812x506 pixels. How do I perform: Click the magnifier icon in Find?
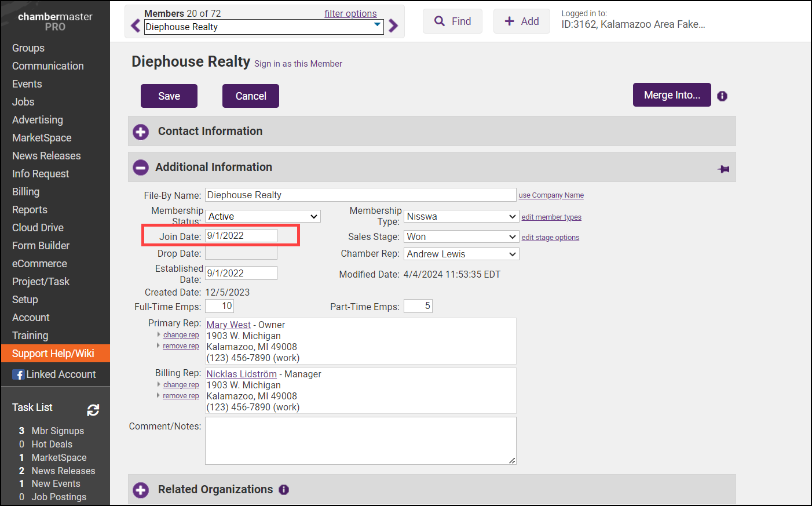pyautogui.click(x=440, y=21)
